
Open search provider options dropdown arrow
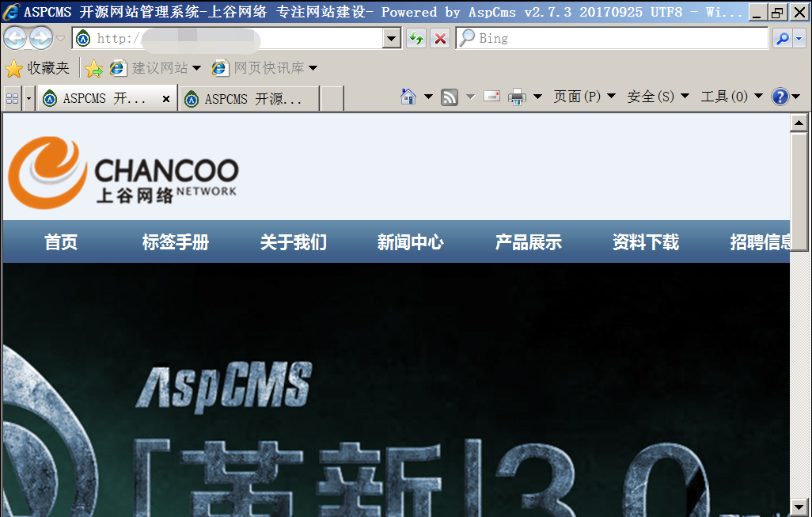[x=799, y=38]
